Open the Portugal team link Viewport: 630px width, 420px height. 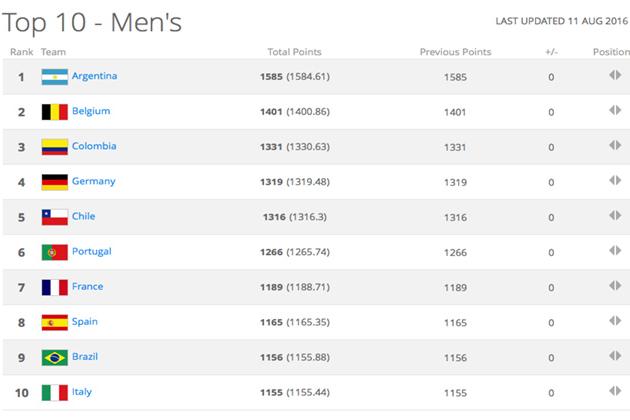tap(91, 251)
